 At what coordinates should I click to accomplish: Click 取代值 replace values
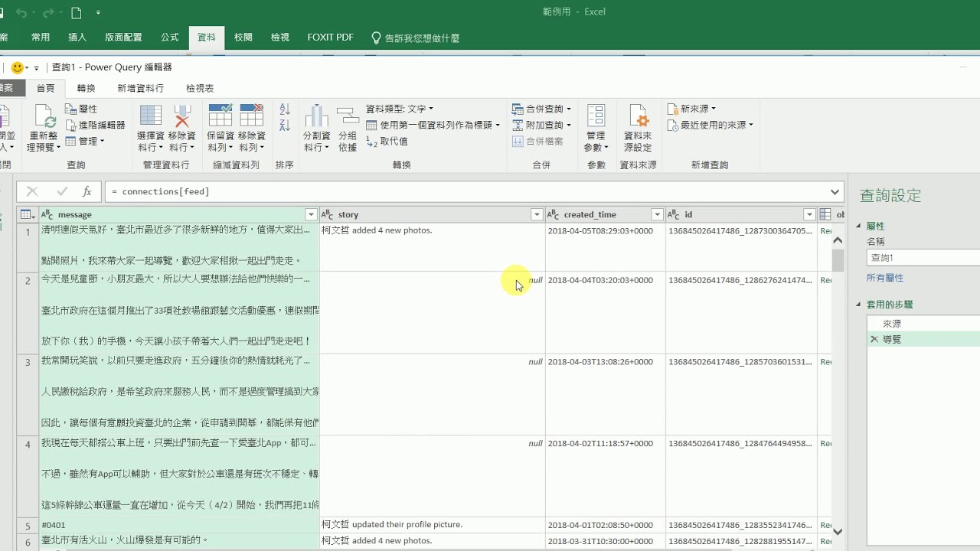(387, 141)
